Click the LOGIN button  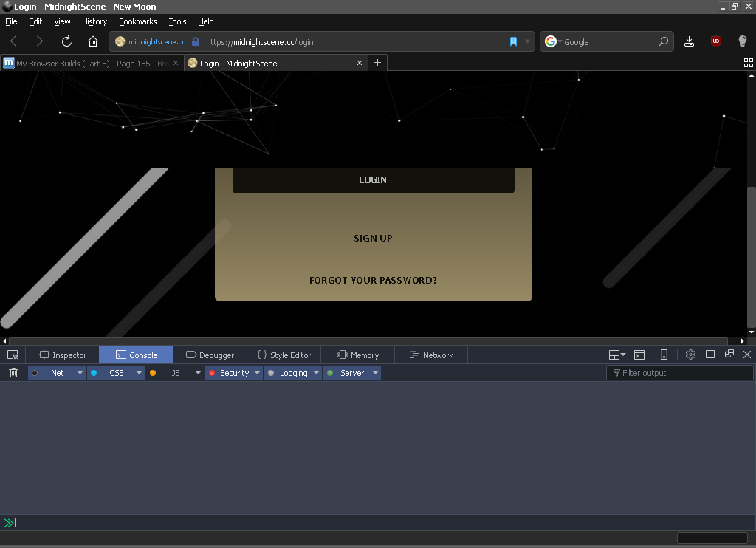pos(373,180)
